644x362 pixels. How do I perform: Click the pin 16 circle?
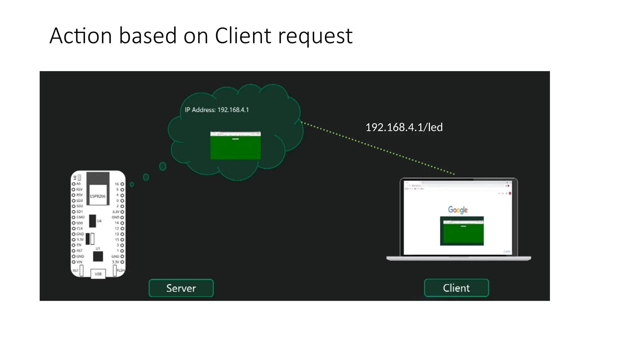pos(122,184)
